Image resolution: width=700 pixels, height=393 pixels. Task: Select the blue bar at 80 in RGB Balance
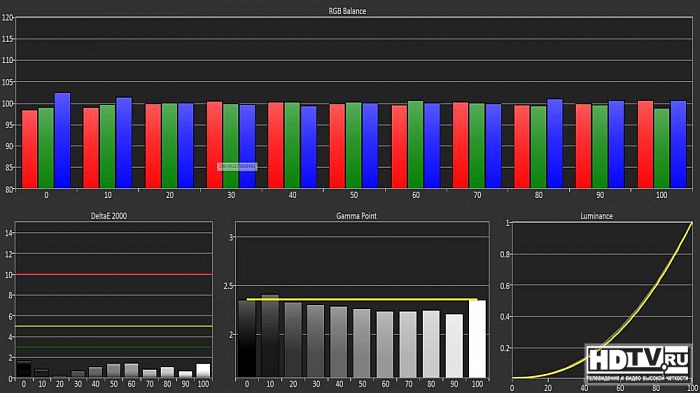(555, 144)
